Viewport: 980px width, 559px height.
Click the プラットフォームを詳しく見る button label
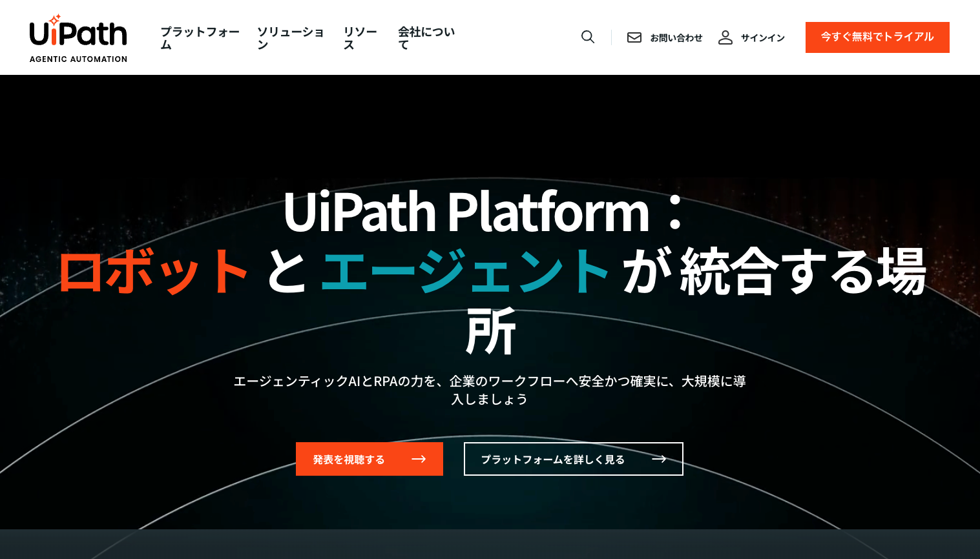click(553, 460)
